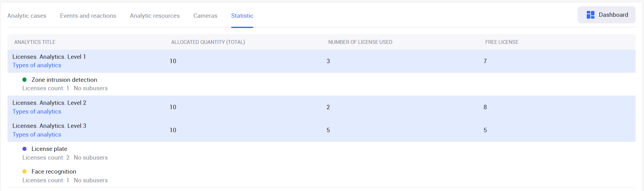Viewport: 644px width, 191px height.
Task: Select the Zone intrusion detection entry
Action: pos(64,80)
